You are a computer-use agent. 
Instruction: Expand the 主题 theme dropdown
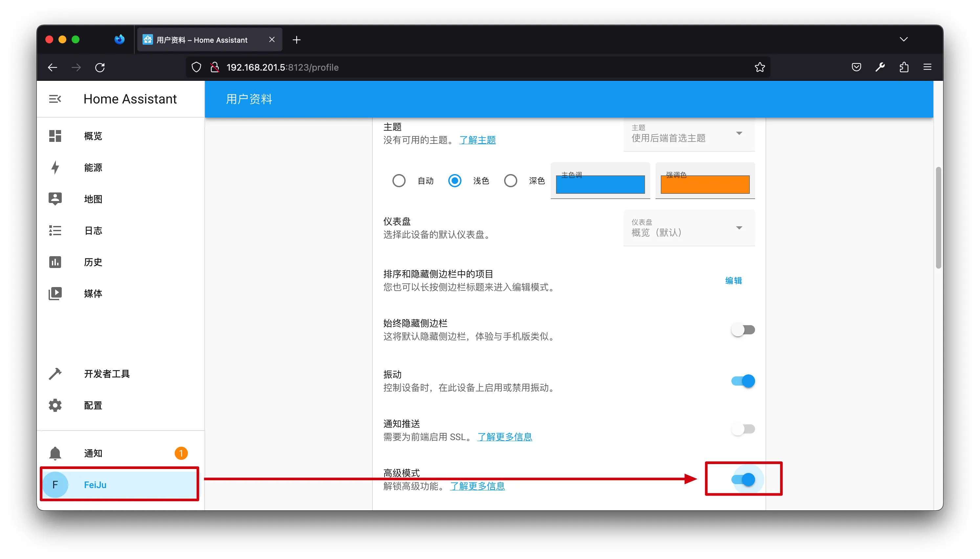point(689,134)
